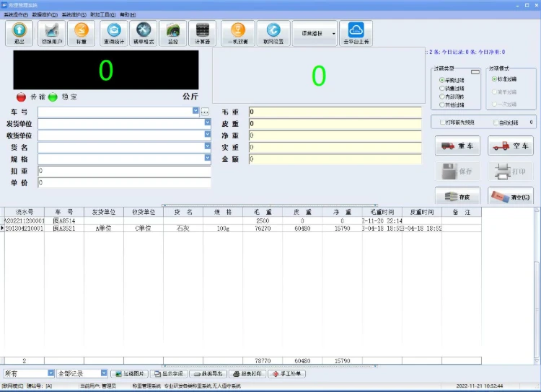Image resolution: width=541 pixels, height=392 pixels.
Task: Expand the 收货单位 receiver dropdown
Action: point(207,134)
